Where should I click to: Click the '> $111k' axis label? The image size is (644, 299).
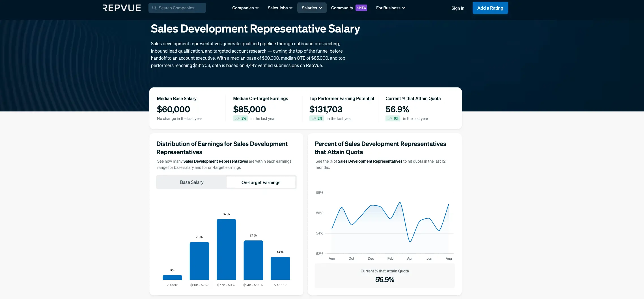(x=280, y=285)
